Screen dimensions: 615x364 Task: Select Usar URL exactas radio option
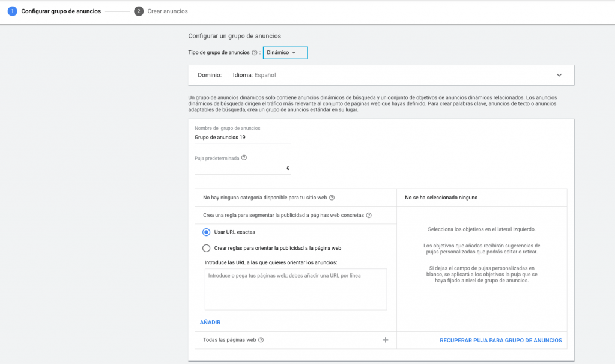point(207,232)
